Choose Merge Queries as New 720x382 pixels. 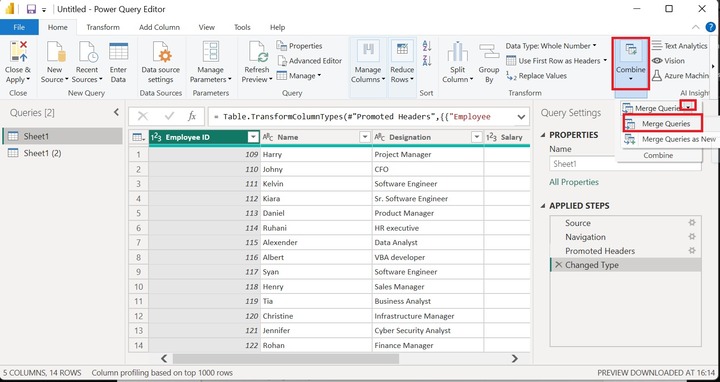pos(670,139)
